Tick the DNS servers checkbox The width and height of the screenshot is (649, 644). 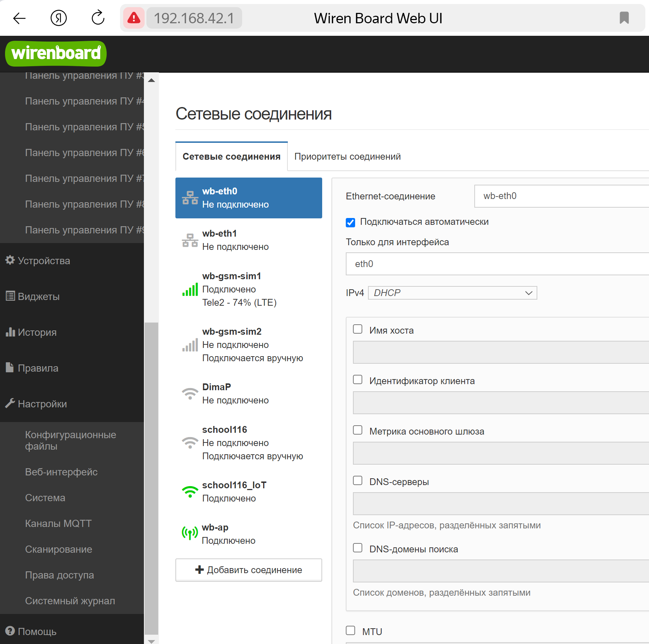pos(358,481)
